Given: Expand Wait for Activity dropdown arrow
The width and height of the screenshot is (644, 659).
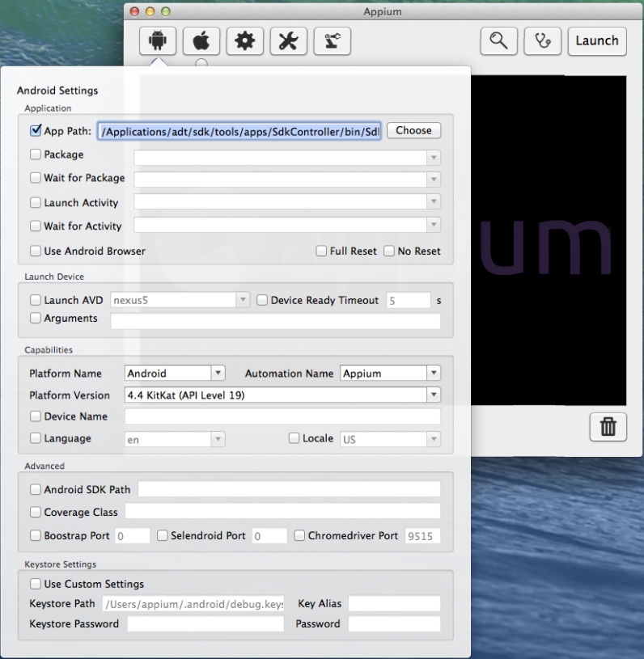Looking at the screenshot, I should pyautogui.click(x=434, y=225).
